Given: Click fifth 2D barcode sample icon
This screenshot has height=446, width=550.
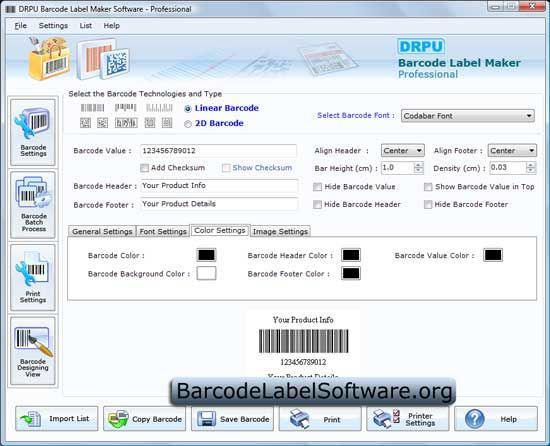Looking at the screenshot, I should (167, 123).
